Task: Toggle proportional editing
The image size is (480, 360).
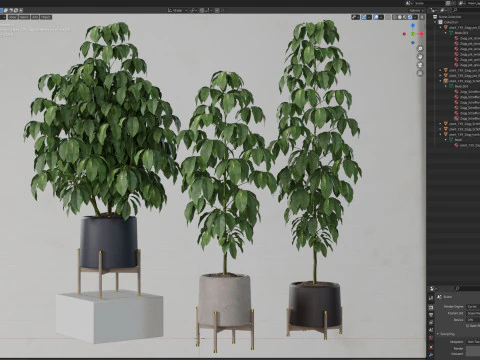Action: pyautogui.click(x=217, y=10)
